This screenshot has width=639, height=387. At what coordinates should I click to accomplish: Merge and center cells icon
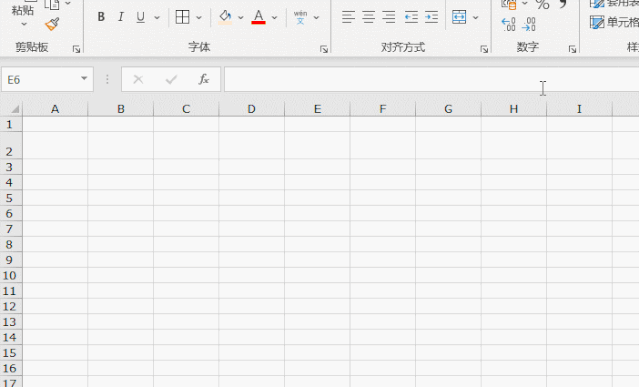459,17
